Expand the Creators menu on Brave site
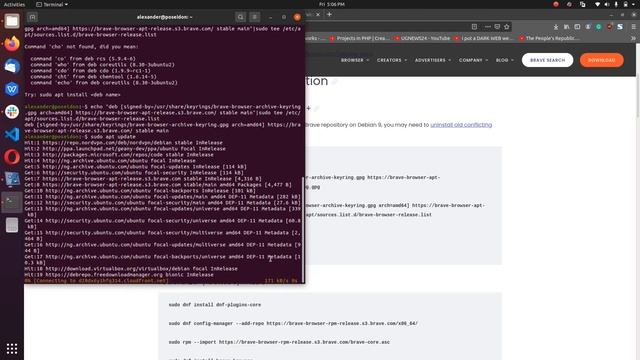 click(392, 60)
